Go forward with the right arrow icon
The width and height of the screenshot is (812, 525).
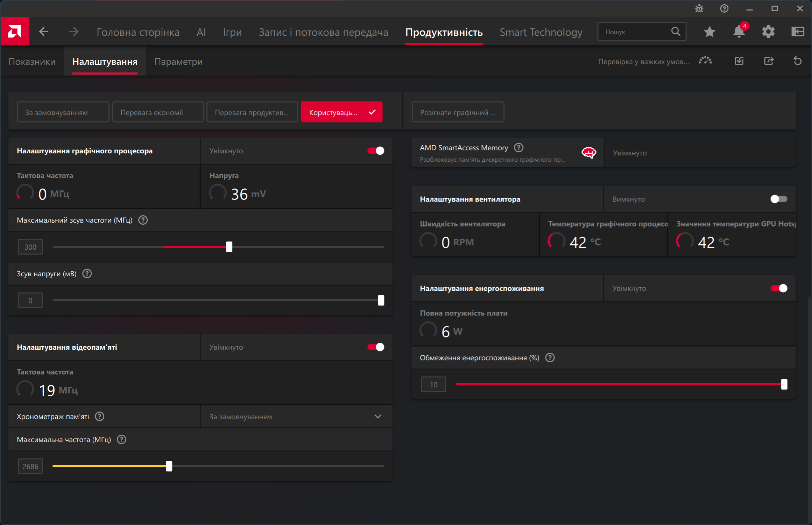click(73, 32)
